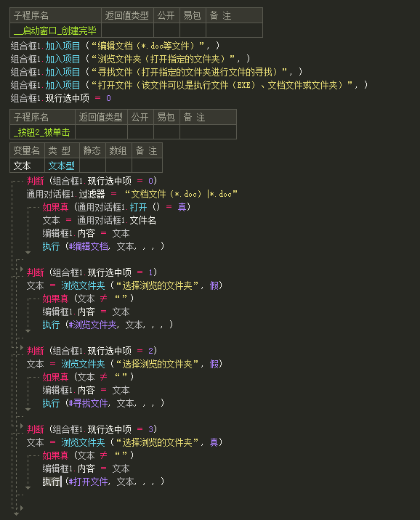This screenshot has height=520, width=420.
Task: Click 编辑框1.内容 = 文本 above 执行 #打开文件
Action: tap(86, 468)
